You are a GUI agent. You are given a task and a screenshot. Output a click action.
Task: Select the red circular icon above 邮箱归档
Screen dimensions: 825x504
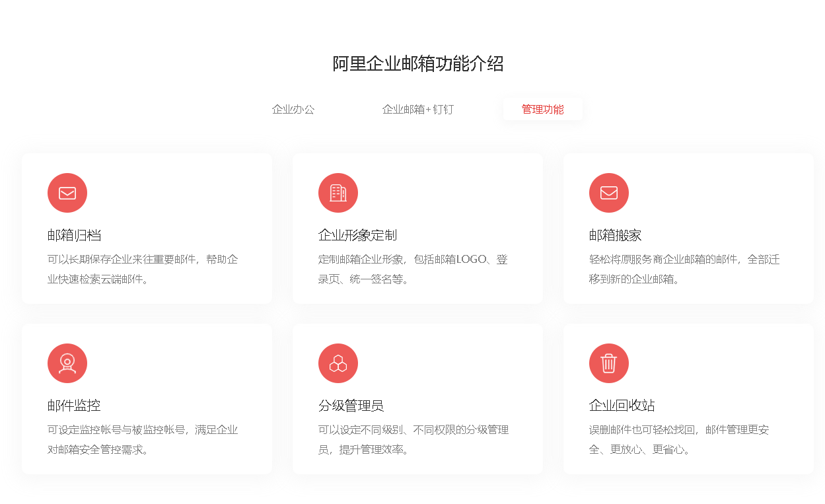pos(67,193)
